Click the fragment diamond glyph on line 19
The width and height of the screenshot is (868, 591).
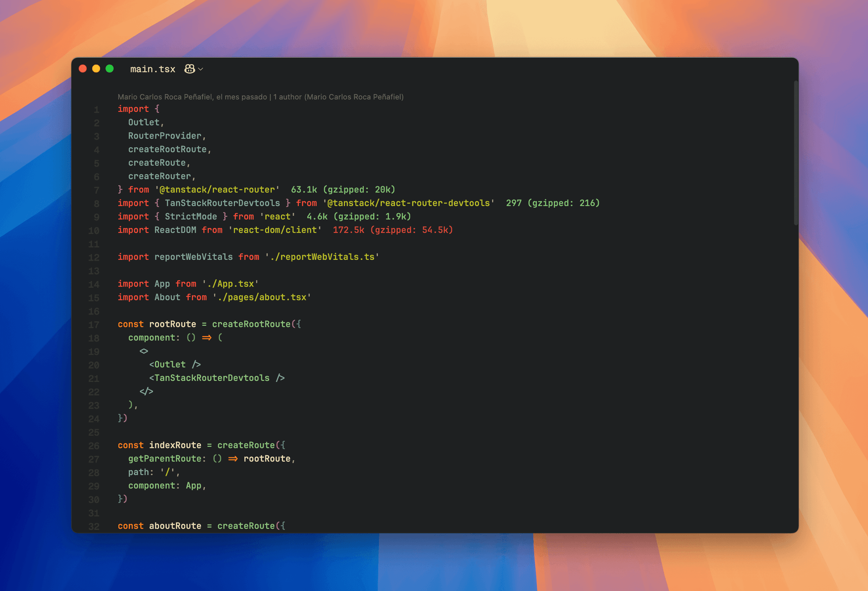pyautogui.click(x=144, y=351)
